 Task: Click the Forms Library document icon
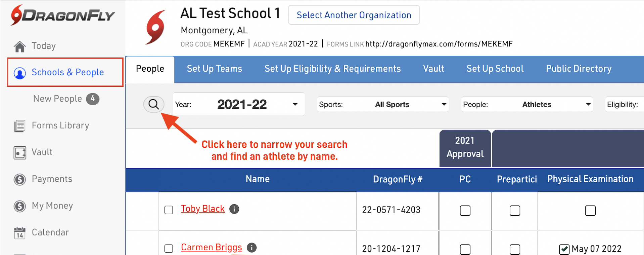coord(20,126)
